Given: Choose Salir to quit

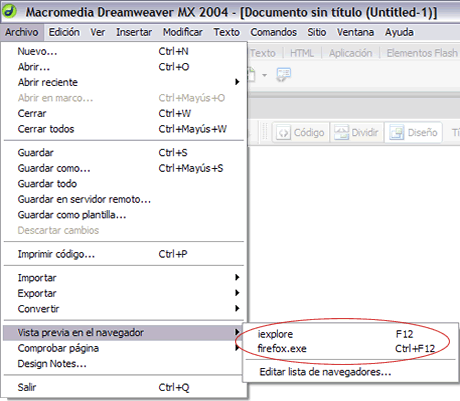Looking at the screenshot, I should tap(124, 387).
